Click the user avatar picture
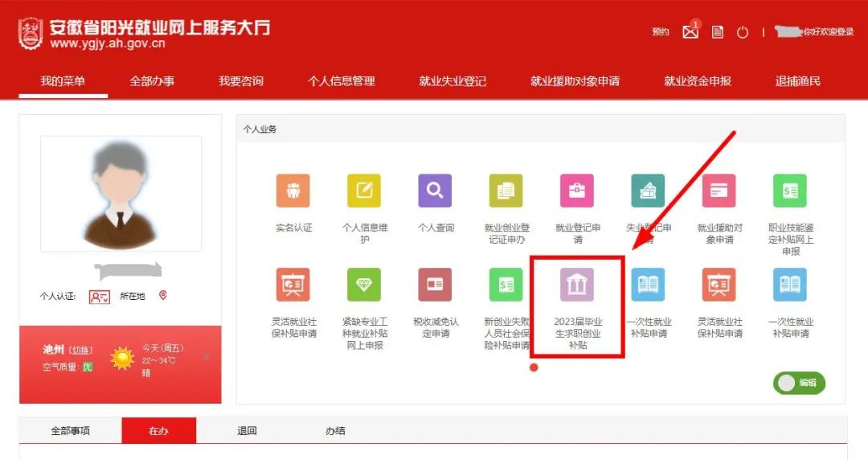868x460 pixels. coord(121,195)
